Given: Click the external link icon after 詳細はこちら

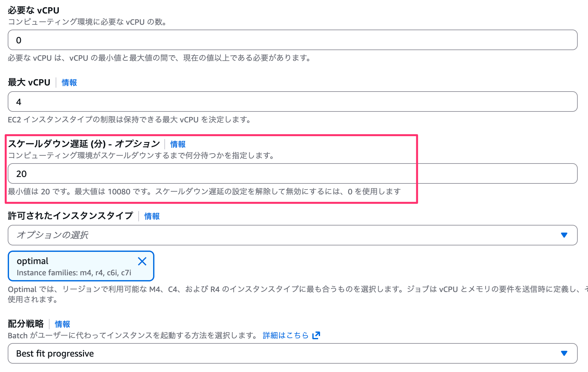Looking at the screenshot, I should click(316, 335).
